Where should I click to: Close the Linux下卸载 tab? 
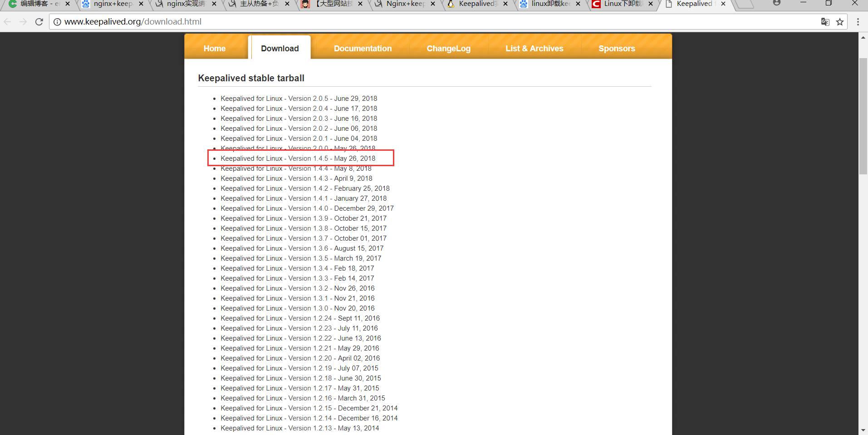coord(651,4)
